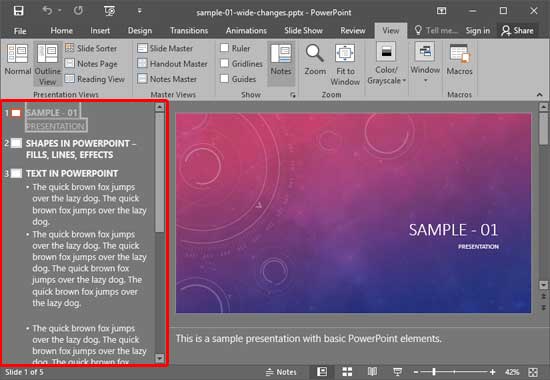Image resolution: width=550 pixels, height=380 pixels.
Task: Enable the Ruler checkbox
Action: 224,48
